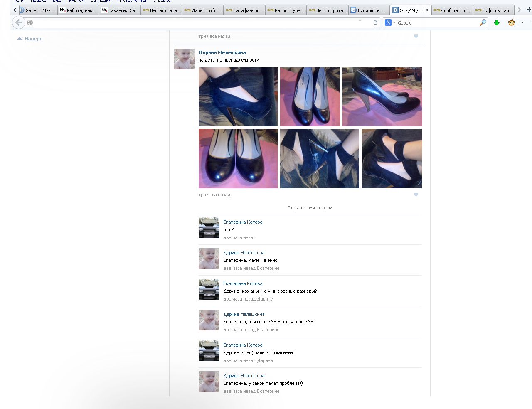Open Greasemonkey dropdown arrow
The height and width of the screenshot is (409, 532).
pyautogui.click(x=522, y=22)
